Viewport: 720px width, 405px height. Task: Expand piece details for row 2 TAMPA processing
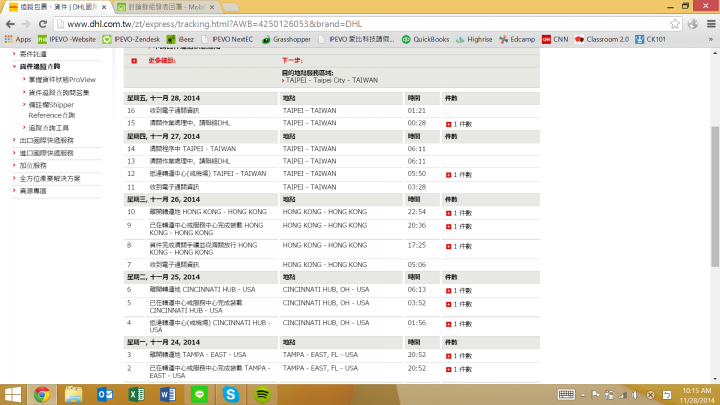(449, 370)
